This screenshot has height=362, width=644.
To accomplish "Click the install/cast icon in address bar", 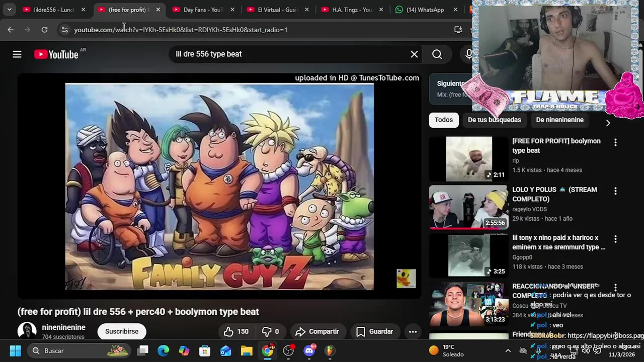I will [x=458, y=30].
